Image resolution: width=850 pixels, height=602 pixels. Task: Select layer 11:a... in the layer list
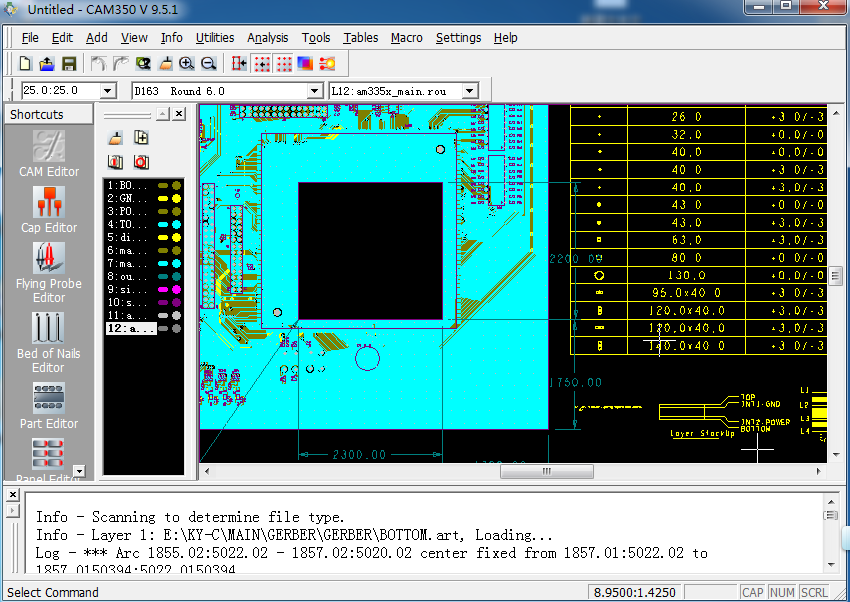[127, 315]
